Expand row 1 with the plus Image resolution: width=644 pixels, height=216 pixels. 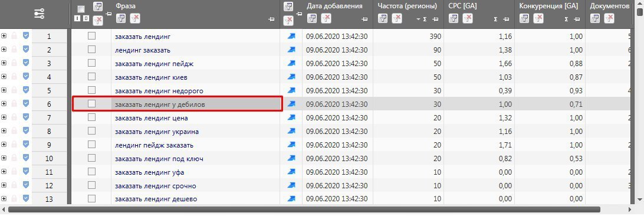[4, 36]
